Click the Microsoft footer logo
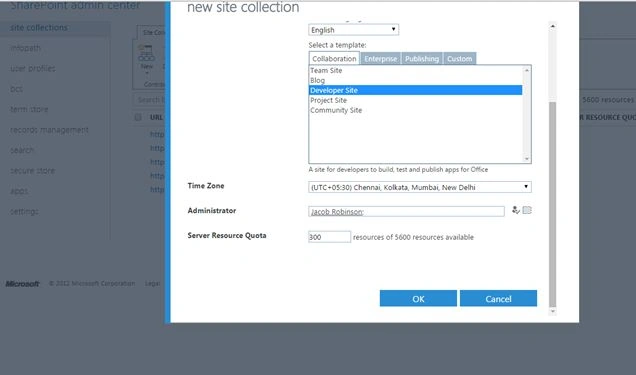 22,284
